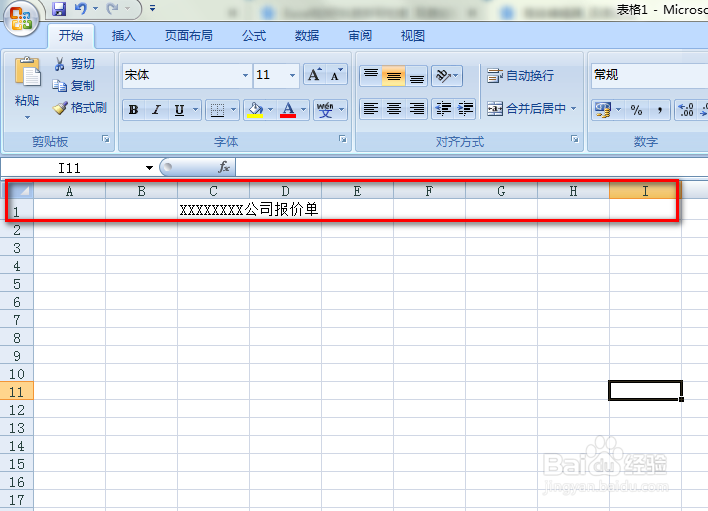Screen dimensions: 708x511
Task: Expand underline style arrow
Action: [196, 109]
